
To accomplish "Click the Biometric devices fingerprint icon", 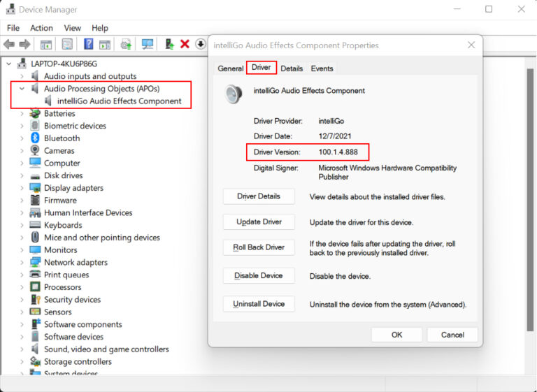I will click(x=35, y=126).
